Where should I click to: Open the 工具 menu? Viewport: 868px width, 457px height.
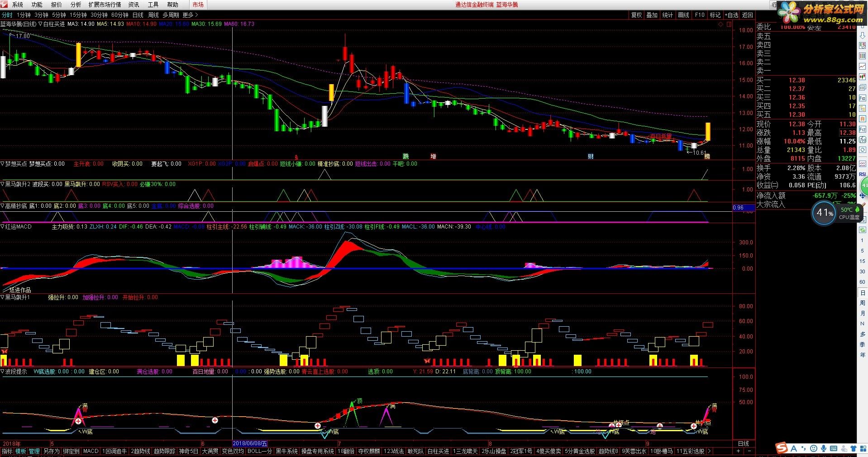coord(153,5)
